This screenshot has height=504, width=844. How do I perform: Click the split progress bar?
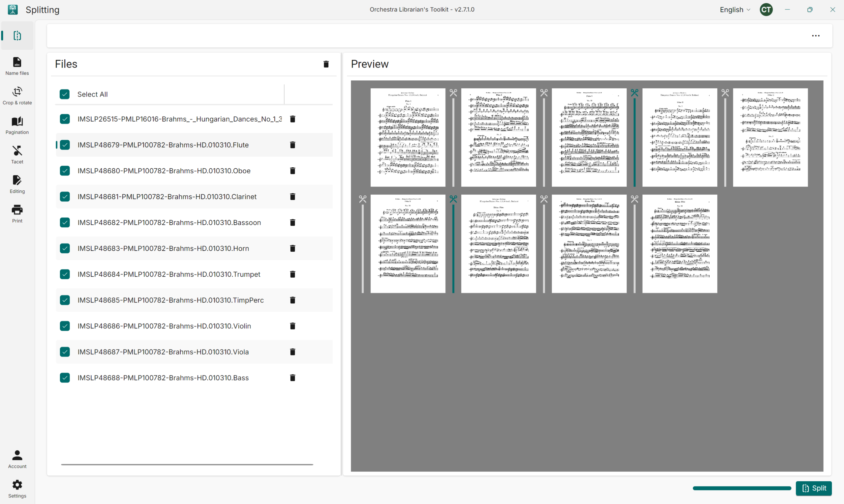click(x=742, y=488)
